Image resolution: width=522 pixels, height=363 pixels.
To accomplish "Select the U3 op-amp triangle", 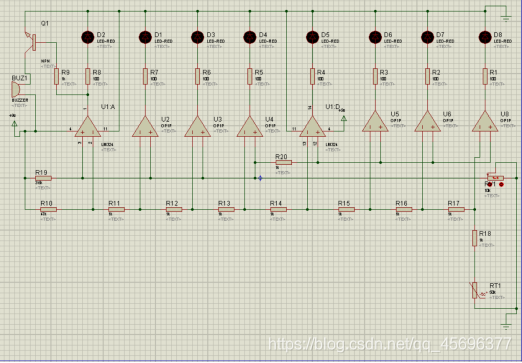I will coord(197,127).
